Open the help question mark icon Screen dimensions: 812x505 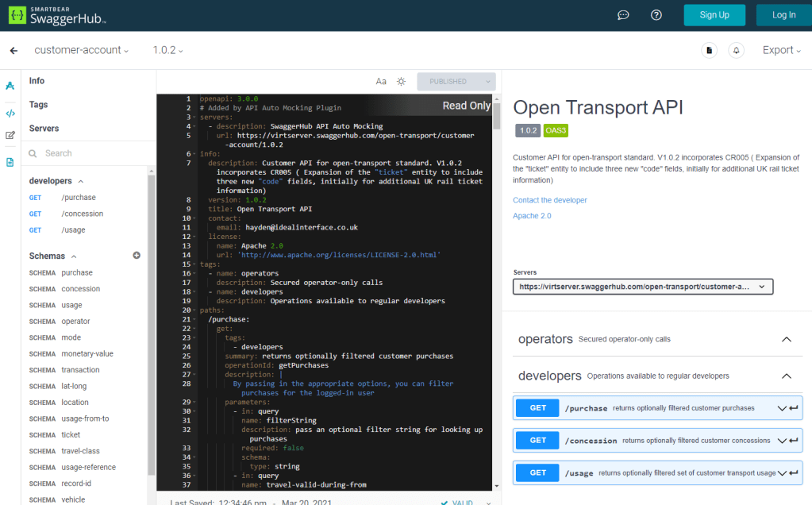tap(656, 15)
